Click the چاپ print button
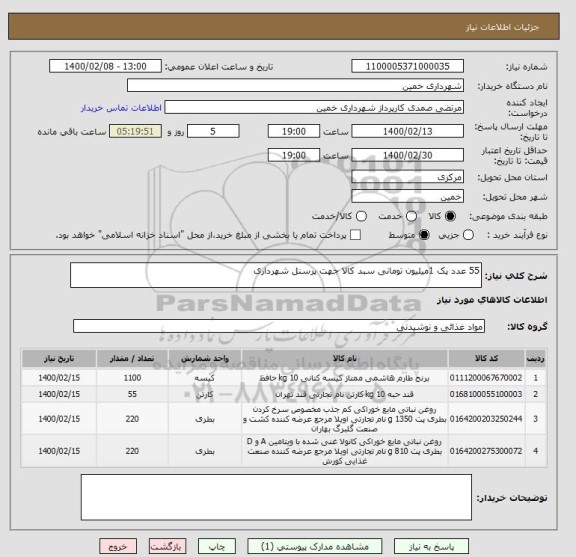This screenshot has height=557, width=576. 217,546
